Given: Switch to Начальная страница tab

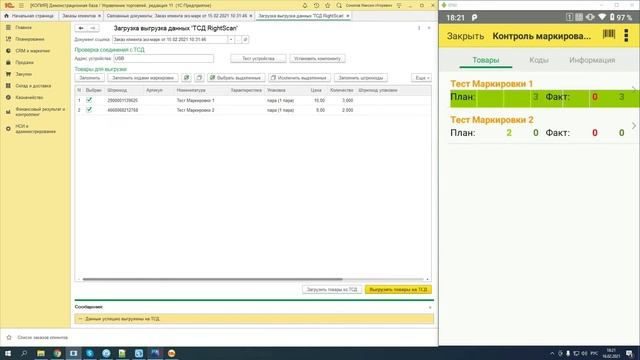Looking at the screenshot, I should pyautogui.click(x=29, y=16).
